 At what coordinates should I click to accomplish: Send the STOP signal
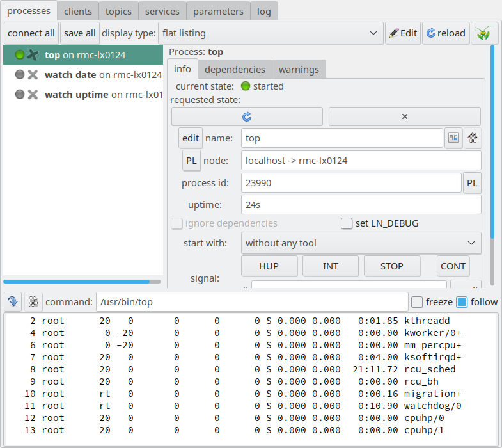392,266
